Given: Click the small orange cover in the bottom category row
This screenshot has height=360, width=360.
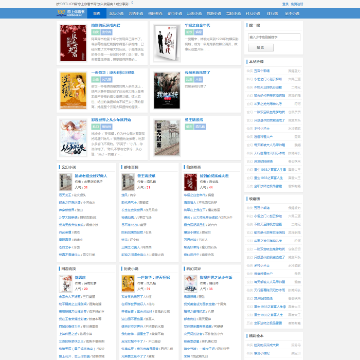Looking at the screenshot, I should click(128, 283).
